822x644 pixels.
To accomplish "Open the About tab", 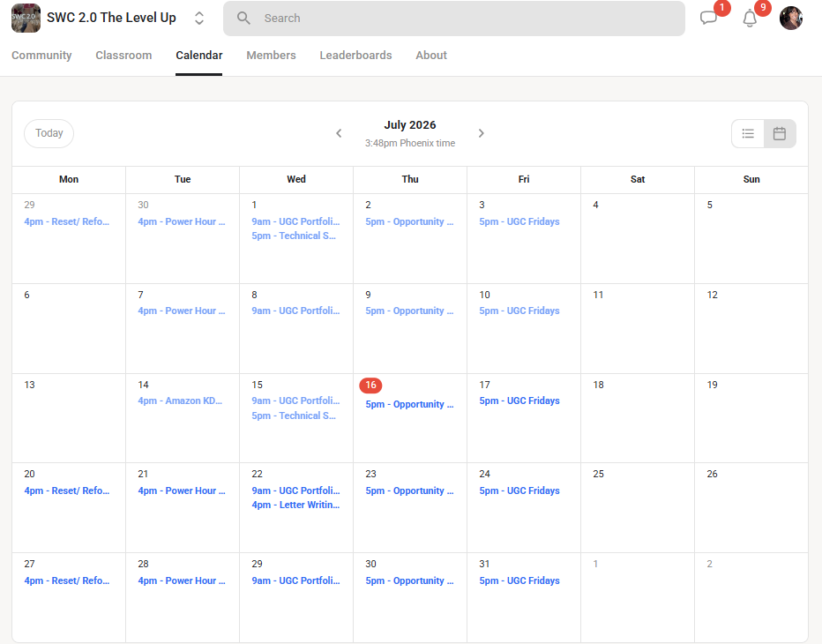I will (431, 55).
